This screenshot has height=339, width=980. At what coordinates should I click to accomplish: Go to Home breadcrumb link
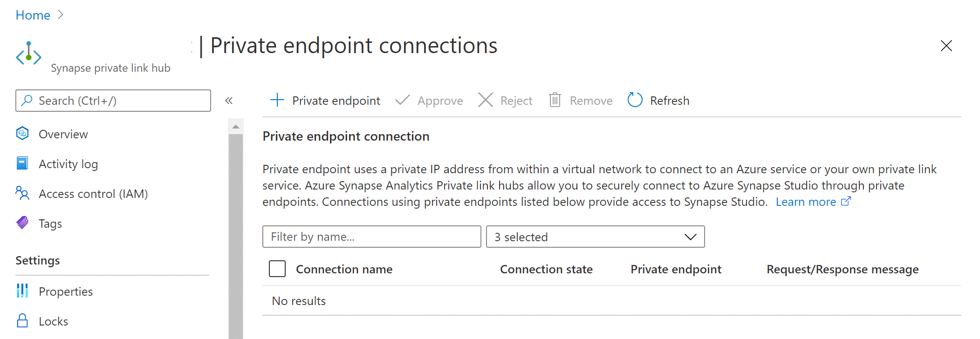33,15
